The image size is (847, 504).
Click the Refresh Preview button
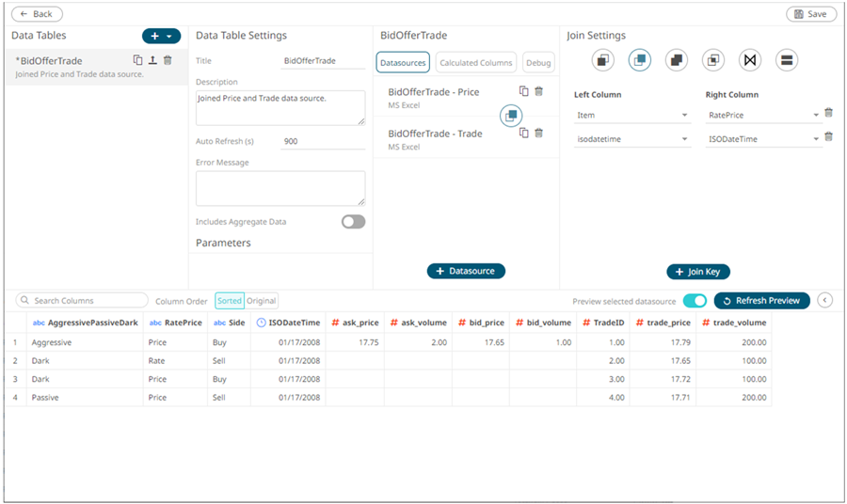click(761, 301)
